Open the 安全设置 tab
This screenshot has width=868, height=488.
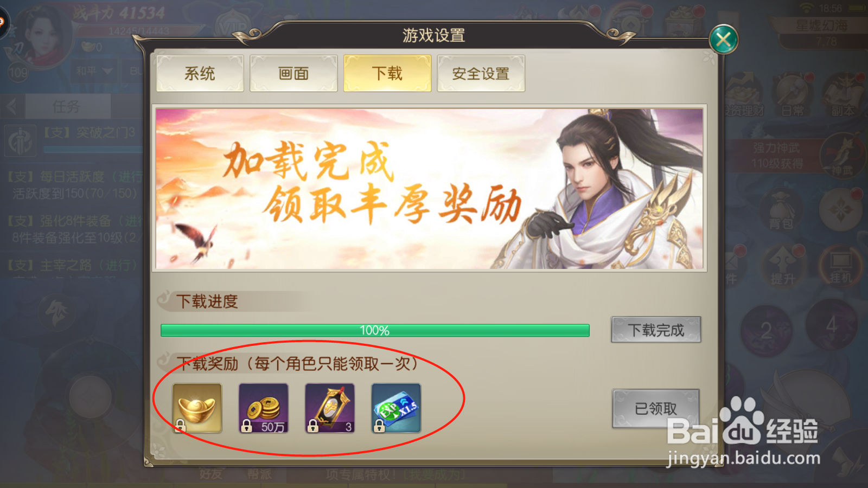point(481,73)
